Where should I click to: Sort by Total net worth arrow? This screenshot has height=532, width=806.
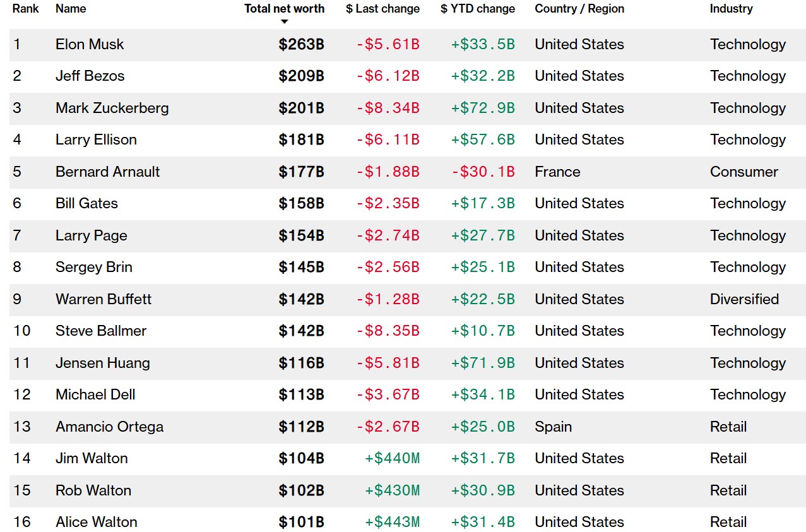284,21
